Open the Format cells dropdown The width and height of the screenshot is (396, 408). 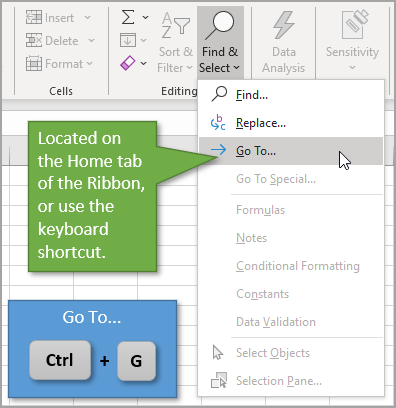tap(59, 63)
